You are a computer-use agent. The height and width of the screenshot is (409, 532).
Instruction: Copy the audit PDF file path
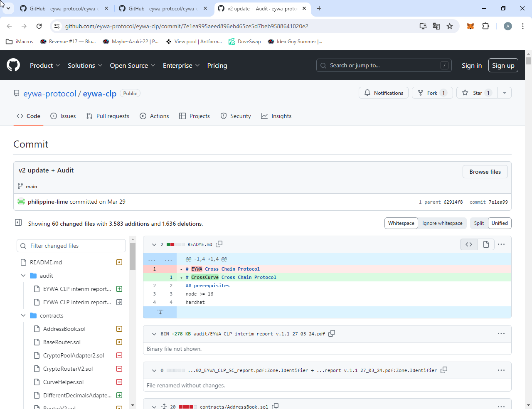[332, 333]
